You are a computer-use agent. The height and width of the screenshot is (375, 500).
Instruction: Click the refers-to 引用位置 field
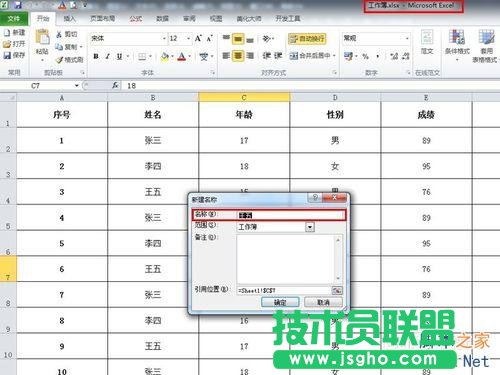click(284, 290)
